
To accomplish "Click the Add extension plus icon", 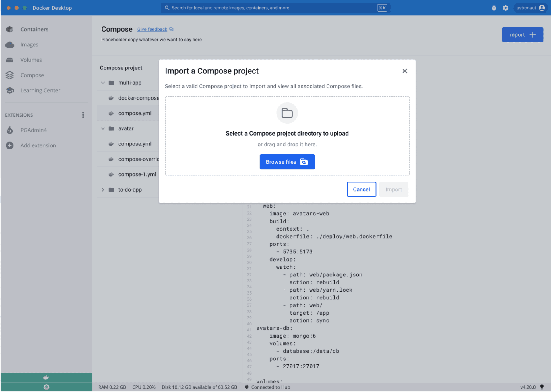I will point(10,145).
